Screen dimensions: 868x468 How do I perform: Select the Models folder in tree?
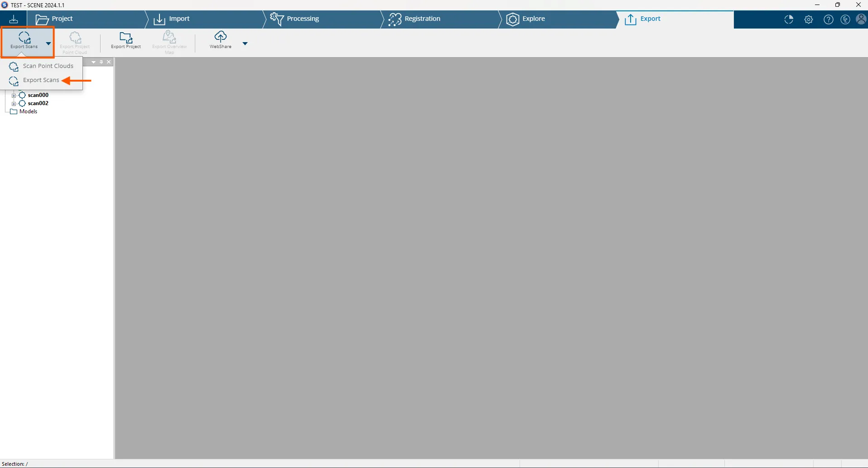(x=28, y=111)
